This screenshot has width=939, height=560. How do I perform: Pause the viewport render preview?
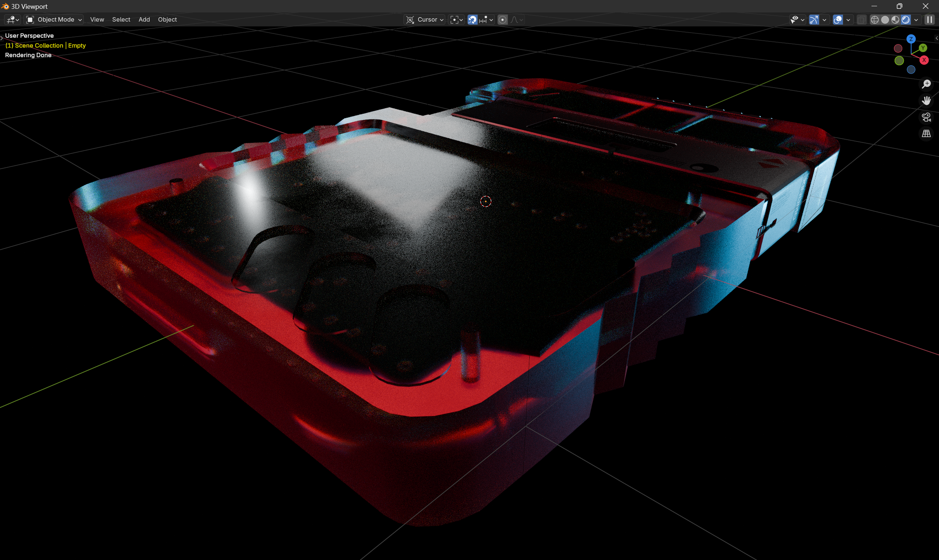(929, 20)
